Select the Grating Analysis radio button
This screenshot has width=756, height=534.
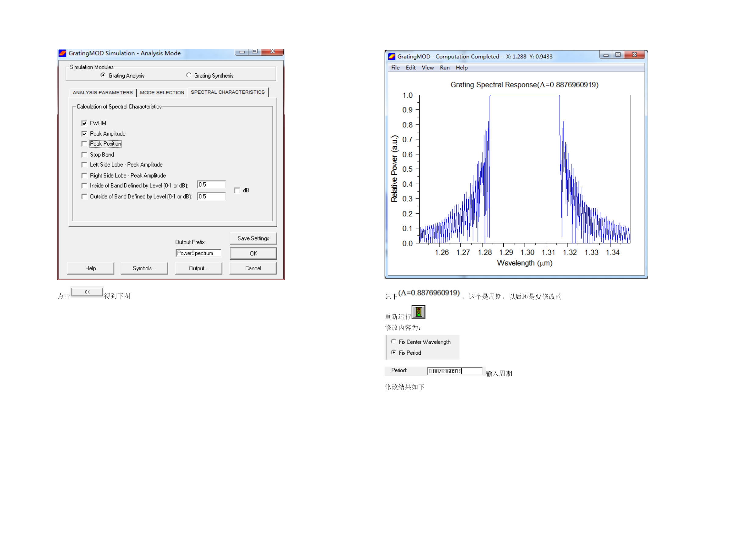coord(103,75)
